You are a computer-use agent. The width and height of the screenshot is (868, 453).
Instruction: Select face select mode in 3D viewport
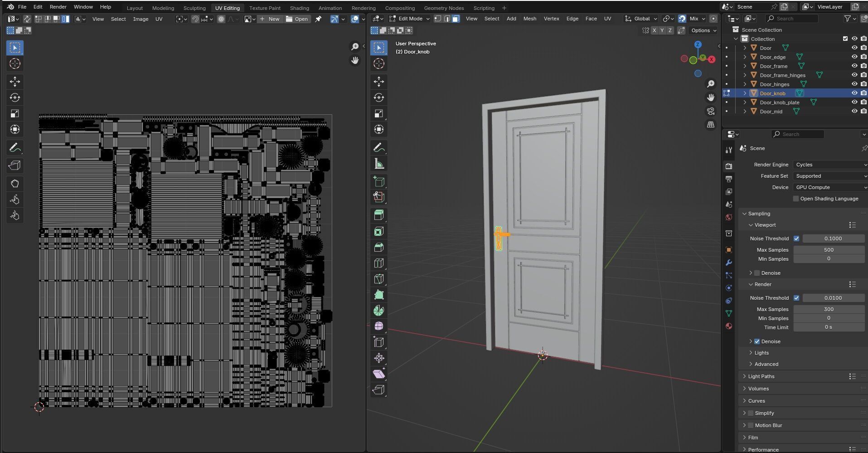[456, 19]
